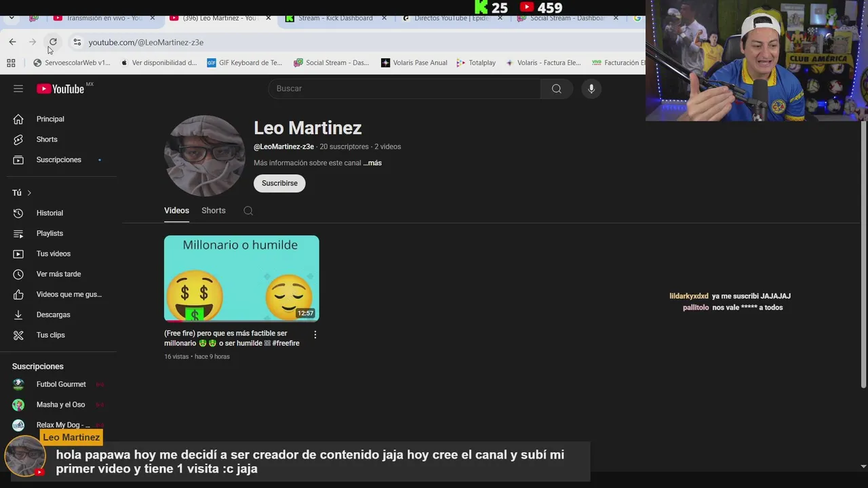This screenshot has height=488, width=868.
Task: Open the browser apps grid icon
Action: [x=11, y=62]
